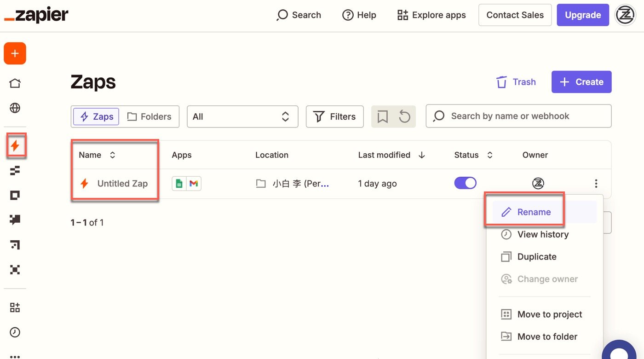Click the Gmail app icon

point(194,184)
